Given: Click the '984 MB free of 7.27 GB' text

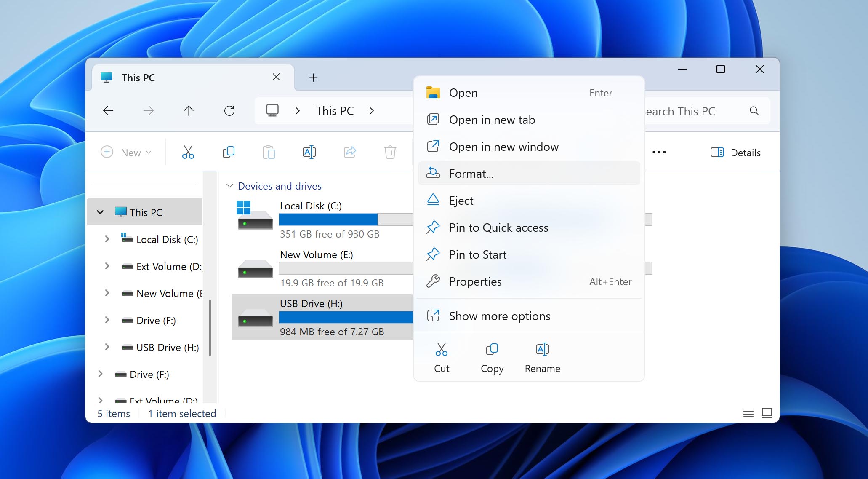Looking at the screenshot, I should (332, 332).
